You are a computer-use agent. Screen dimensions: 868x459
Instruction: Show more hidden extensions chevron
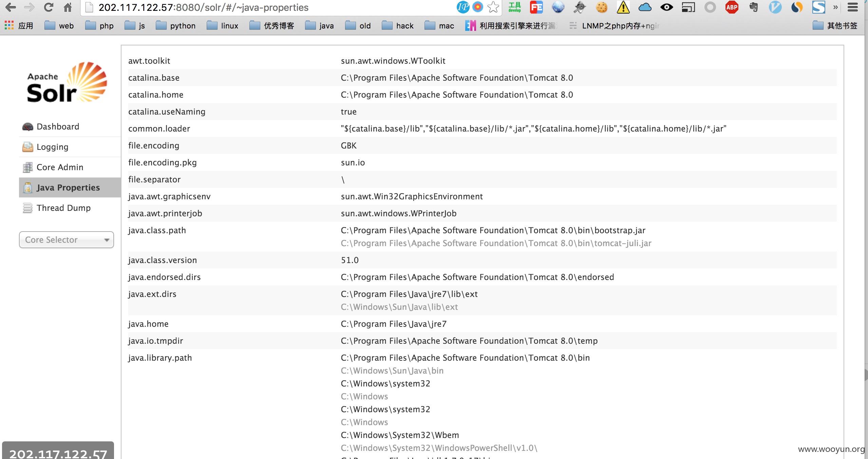point(835,7)
